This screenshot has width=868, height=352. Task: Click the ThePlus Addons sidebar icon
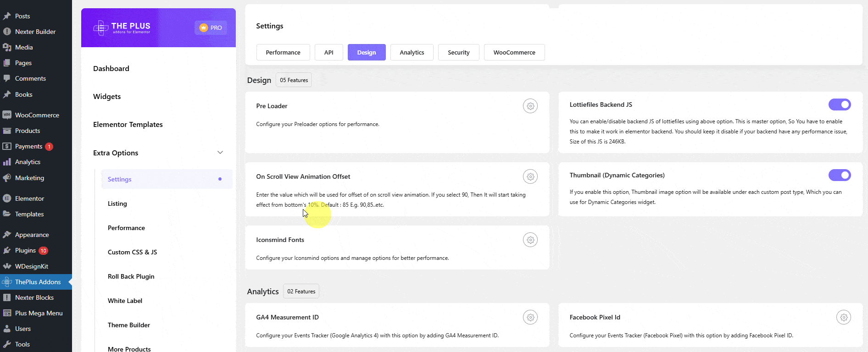(7, 282)
